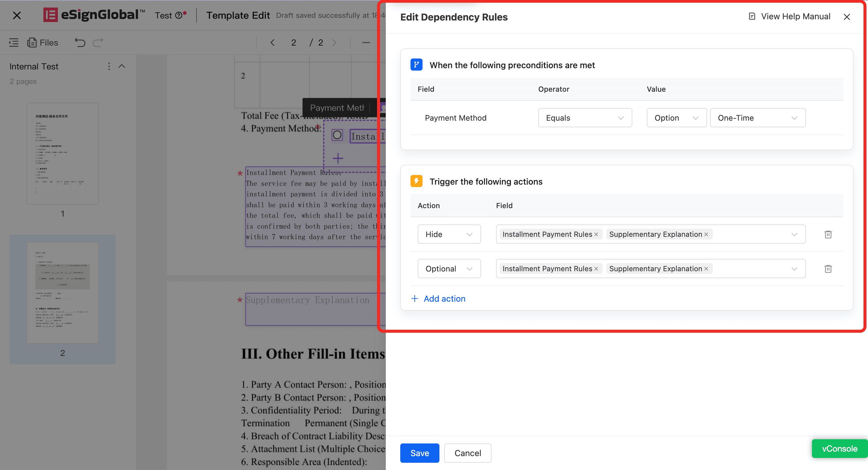Redo the last undone edit
Viewport: 868px width, 470px height.
click(98, 43)
